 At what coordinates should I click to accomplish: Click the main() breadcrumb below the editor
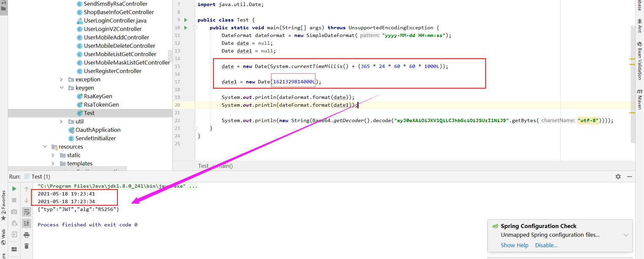click(224, 166)
